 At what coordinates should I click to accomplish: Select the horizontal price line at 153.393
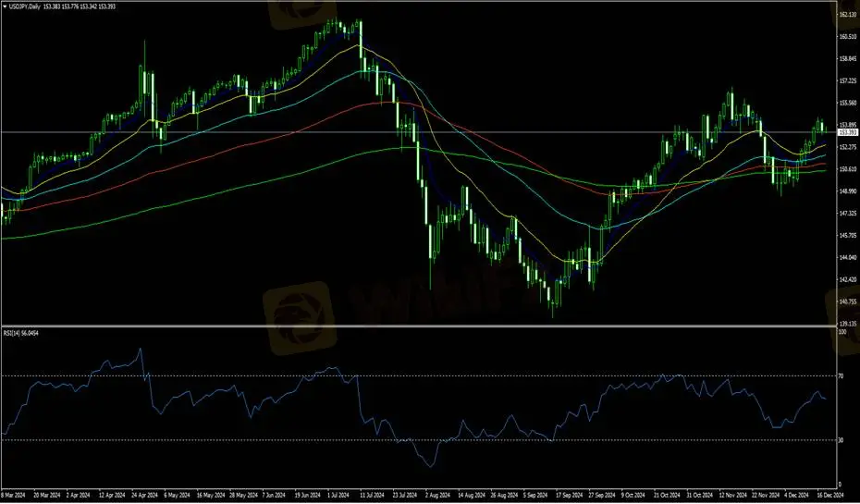click(x=419, y=132)
